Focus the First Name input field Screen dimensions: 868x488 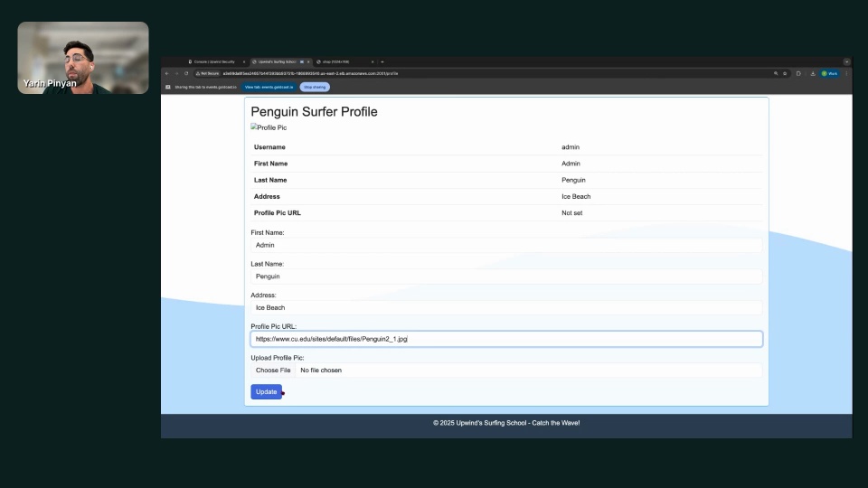506,245
